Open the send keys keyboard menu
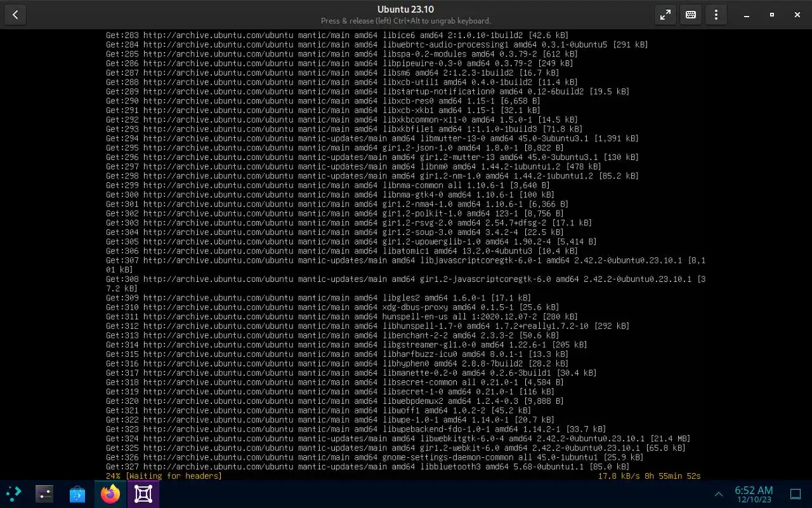 [691, 15]
